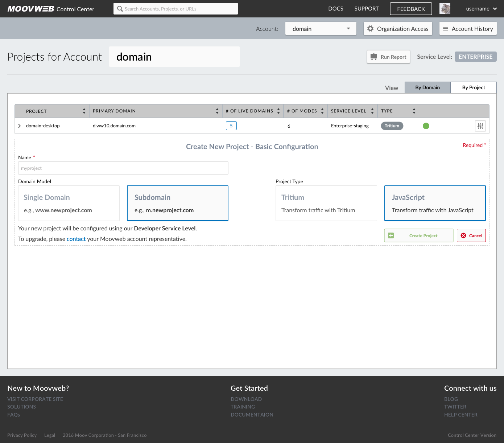This screenshot has height=443, width=504.
Task: Open TWITTER footer link
Action: pyautogui.click(x=455, y=407)
